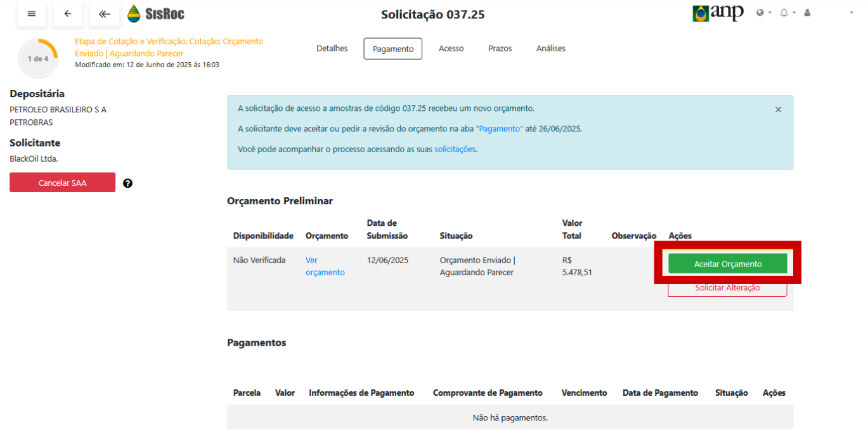Image resolution: width=868 pixels, height=444 pixels.
Task: Click the double back arrow button
Action: pos(105,14)
